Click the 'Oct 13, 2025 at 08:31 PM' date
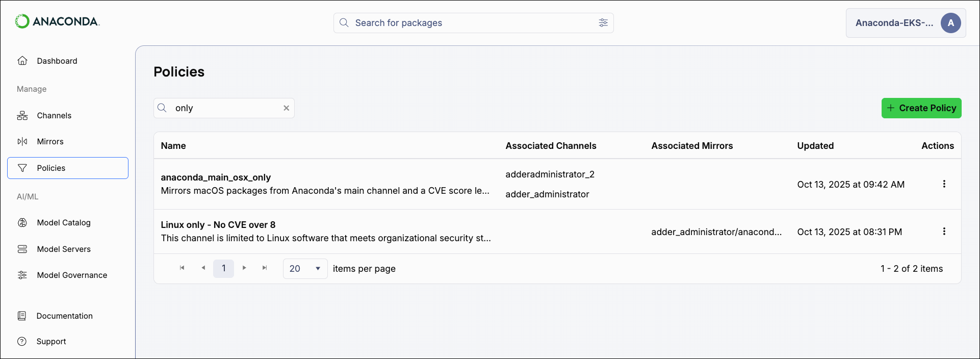The image size is (980, 359). click(849, 232)
